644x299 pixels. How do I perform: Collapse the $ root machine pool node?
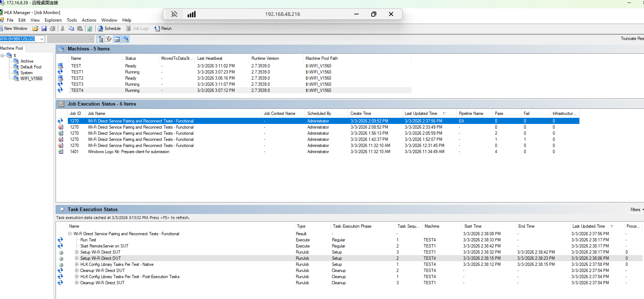point(3,55)
